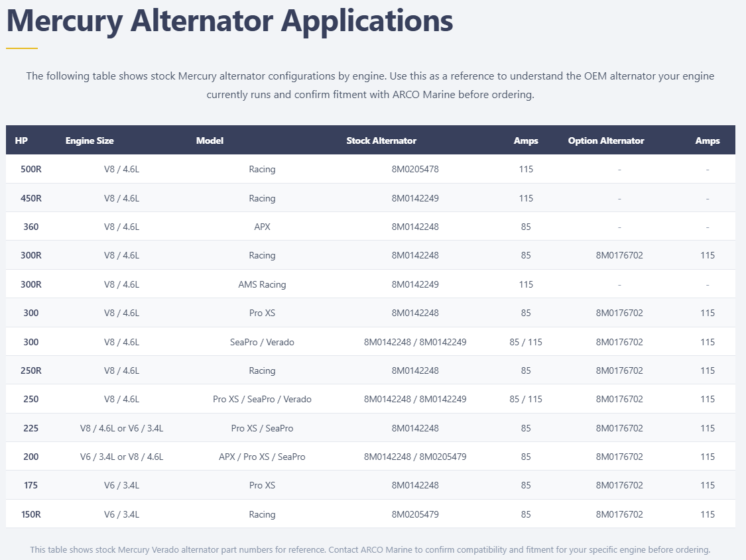Click the HP column header
The image size is (746, 560).
point(21,140)
